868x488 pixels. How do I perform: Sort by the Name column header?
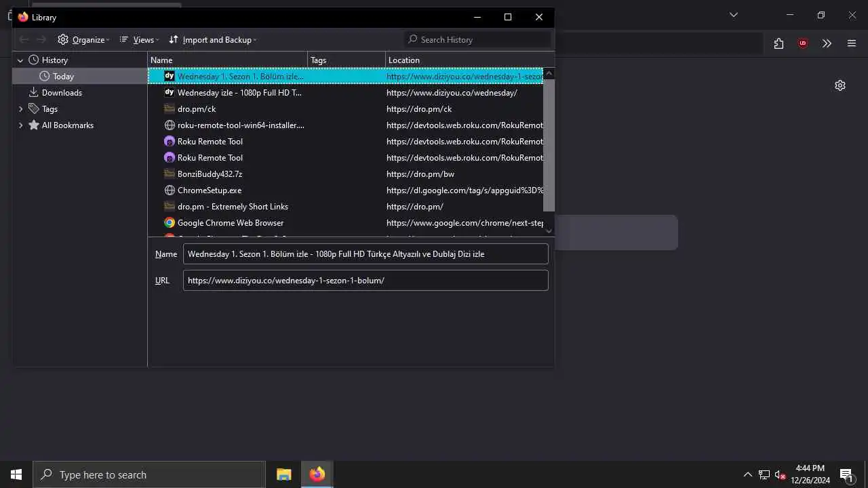228,60
